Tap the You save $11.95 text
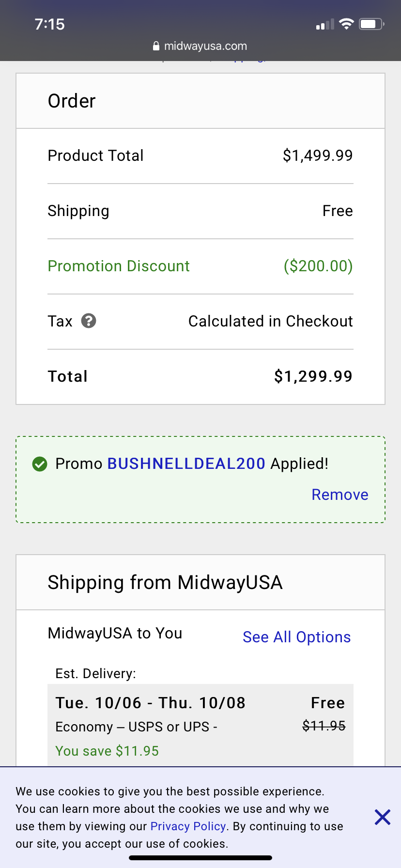Screen dimensions: 401x868 point(107,751)
